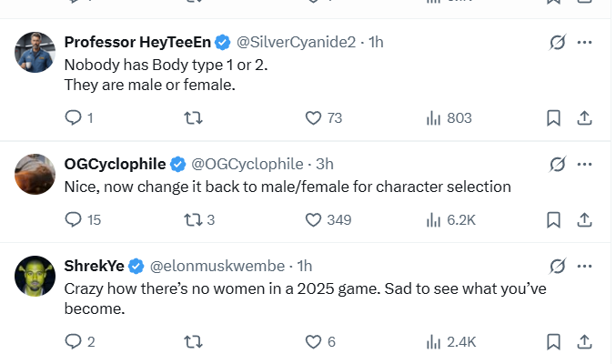
Task: Reply to OGCyclophile's tweet
Action: (x=75, y=219)
